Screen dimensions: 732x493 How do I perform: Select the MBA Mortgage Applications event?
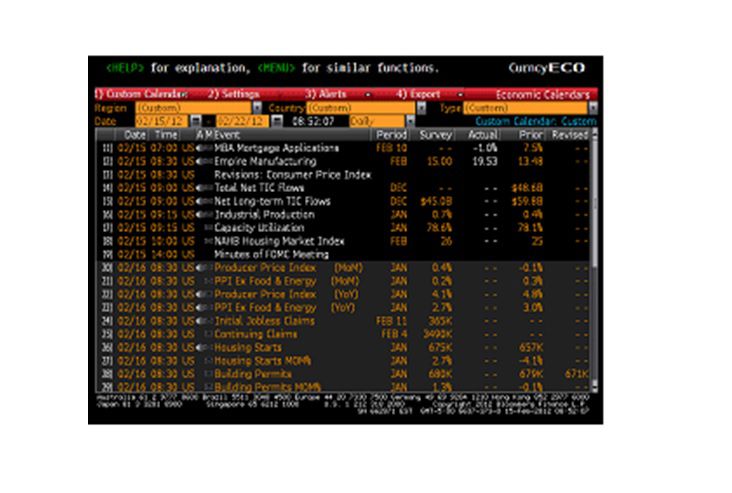coord(276,148)
